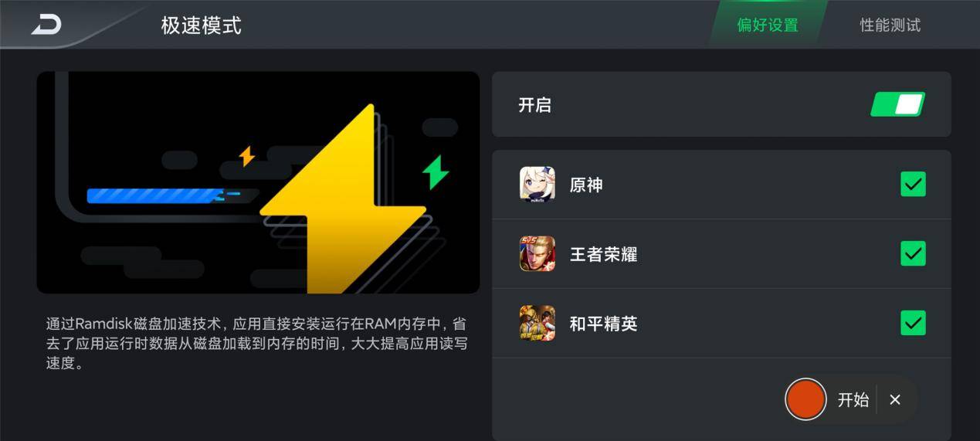Image resolution: width=980 pixels, height=441 pixels.
Task: Tap the Genshin Impact (原神) app icon
Action: 537,185
